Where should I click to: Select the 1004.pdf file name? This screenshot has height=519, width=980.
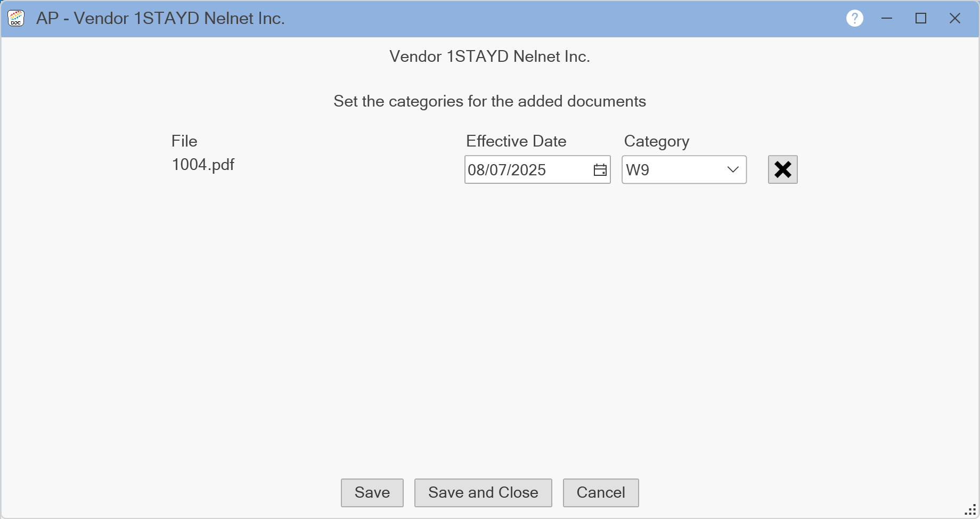coord(203,165)
